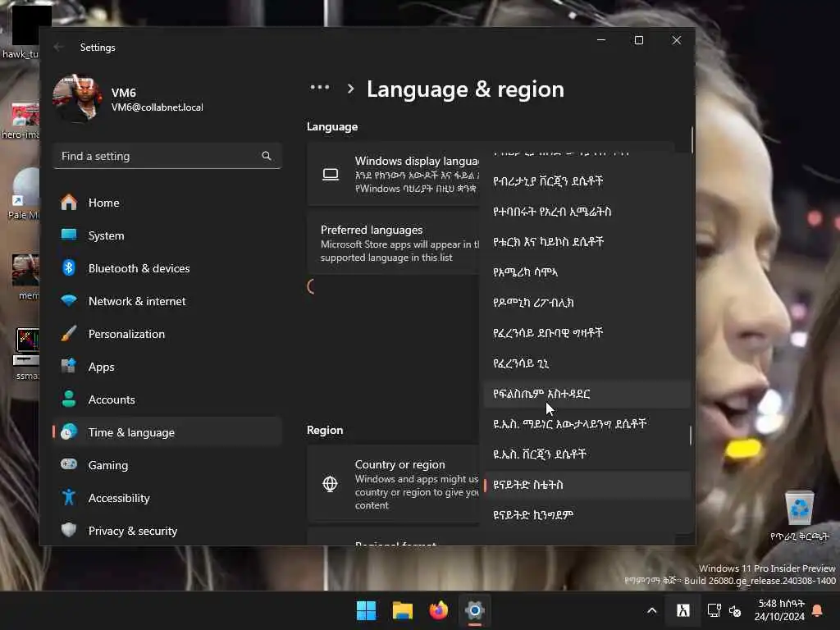Click the Settings page scrollbar
Viewport: 840px width, 630px height.
pyautogui.click(x=692, y=139)
